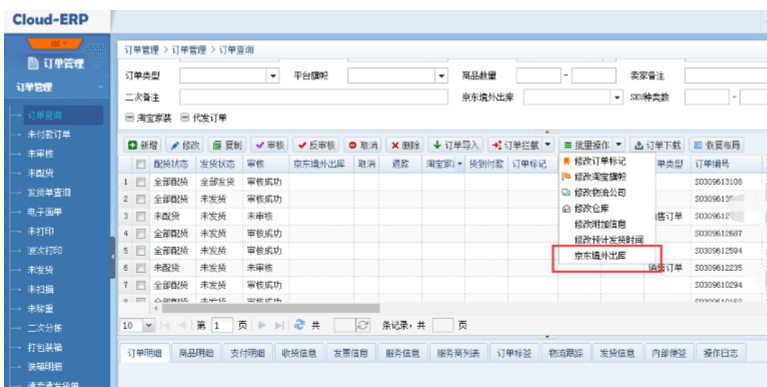Open 打包装箱 in the sidebar
The height and width of the screenshot is (387, 767).
(x=45, y=347)
